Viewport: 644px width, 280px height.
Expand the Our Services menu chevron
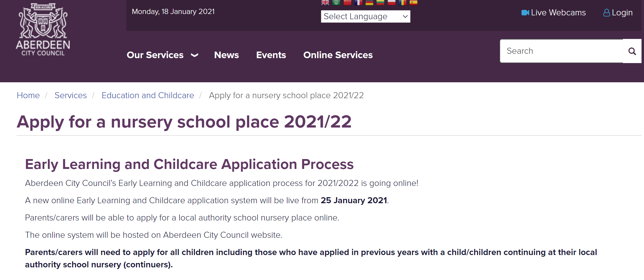(x=195, y=55)
